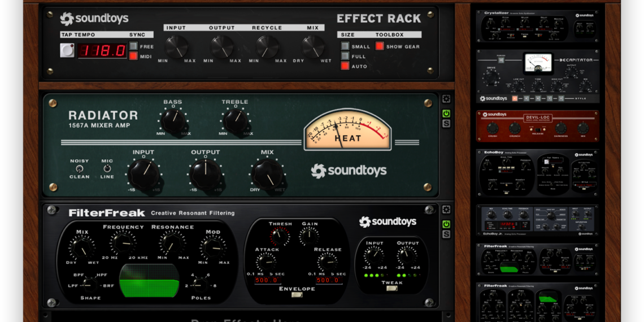Click the FilterFreak Thresh knob
This screenshot has width=644, height=322.
pyautogui.click(x=280, y=237)
